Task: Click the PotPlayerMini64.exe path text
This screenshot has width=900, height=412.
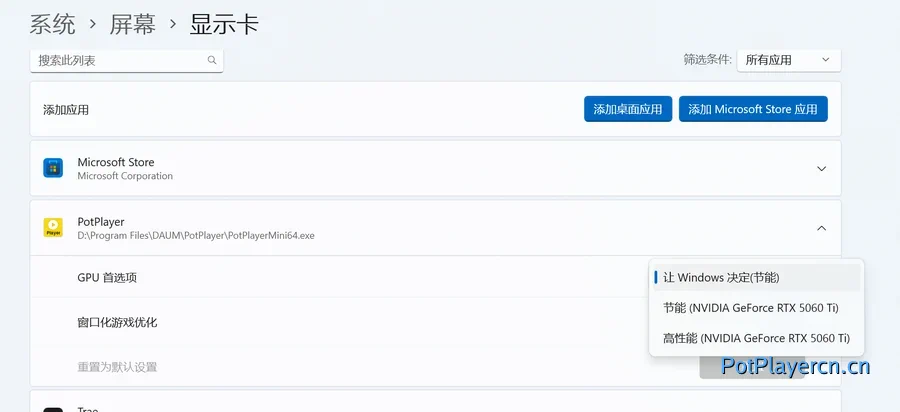Action: pos(196,235)
